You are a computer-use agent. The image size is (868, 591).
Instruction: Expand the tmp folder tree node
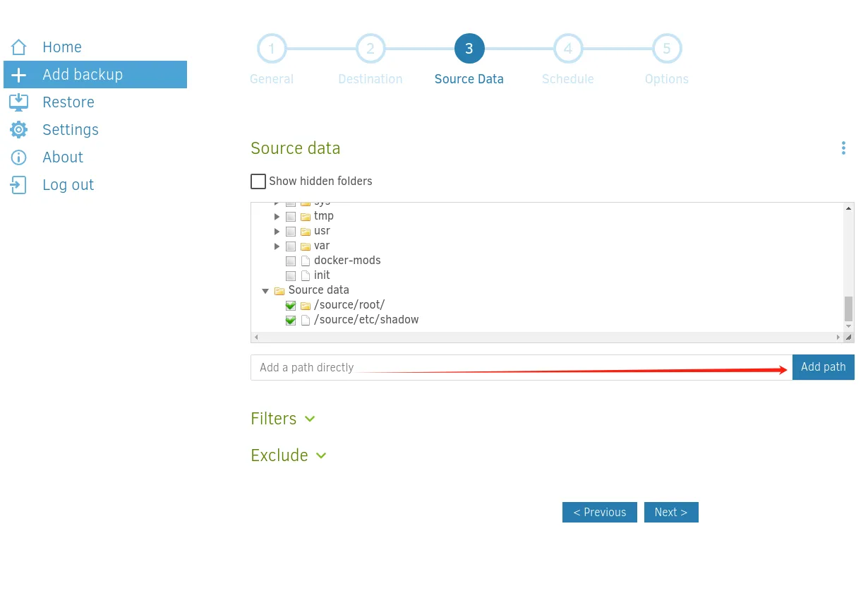tap(277, 216)
